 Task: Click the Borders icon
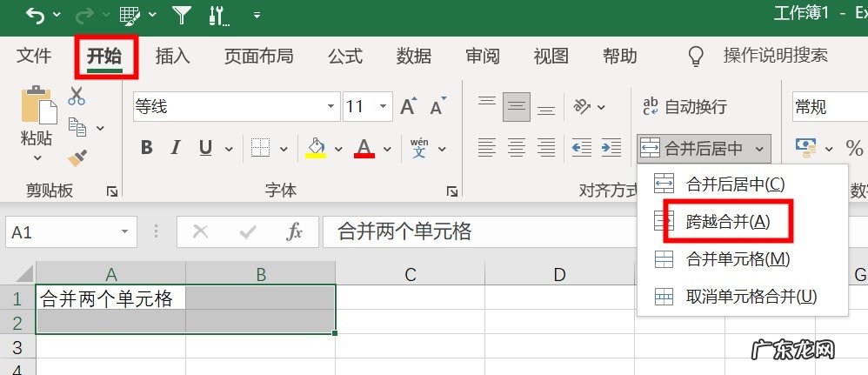(260, 148)
